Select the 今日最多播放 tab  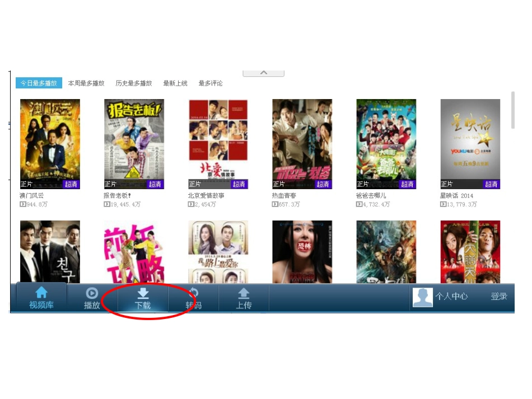click(39, 83)
